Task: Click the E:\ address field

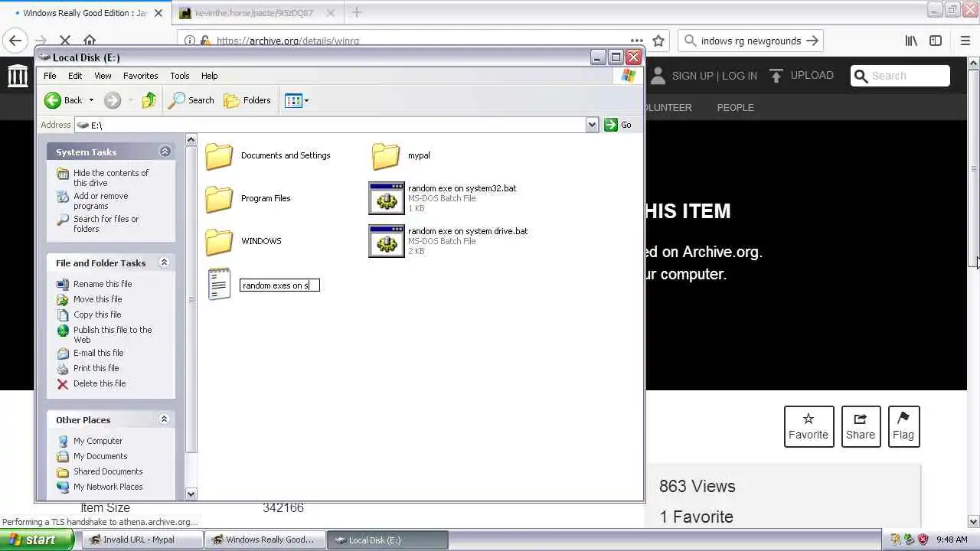Action: point(330,125)
